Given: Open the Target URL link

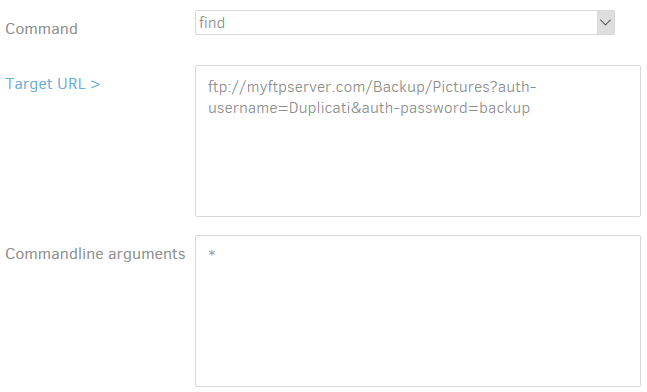Looking at the screenshot, I should 52,84.
